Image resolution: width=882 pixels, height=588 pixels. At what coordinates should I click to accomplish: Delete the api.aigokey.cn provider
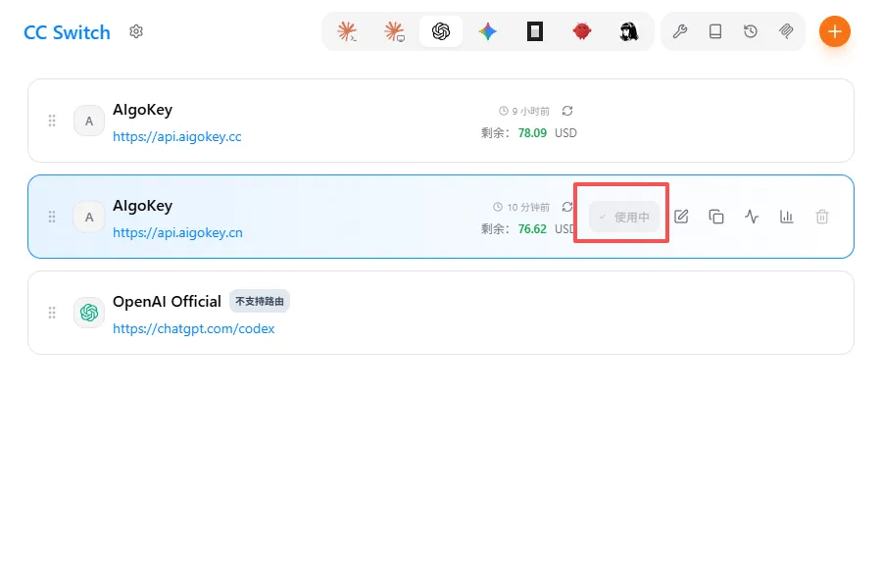pos(822,217)
